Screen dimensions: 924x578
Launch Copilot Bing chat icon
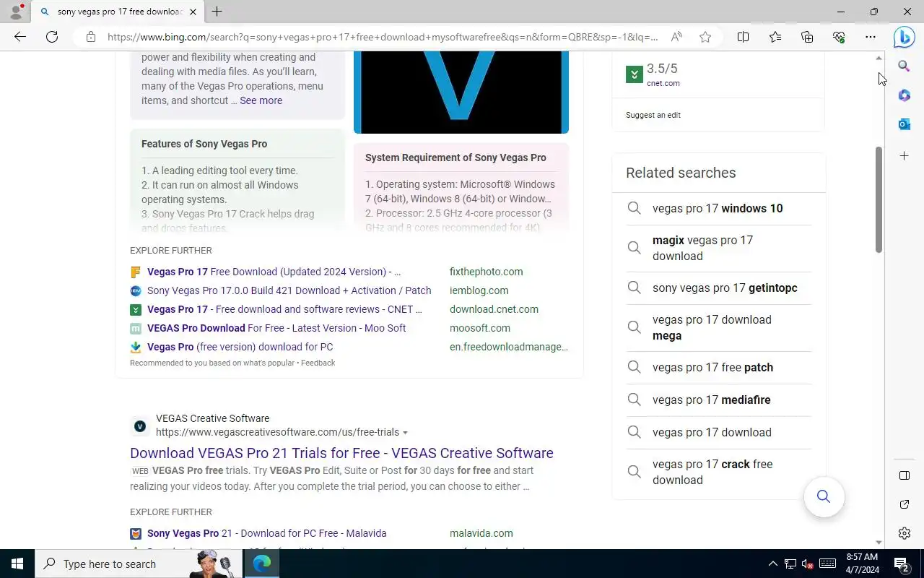point(905,37)
